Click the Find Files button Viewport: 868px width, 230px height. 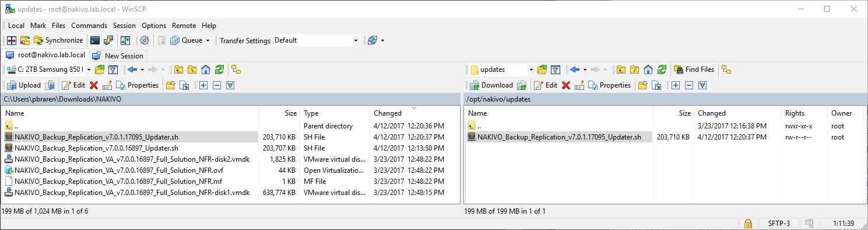(694, 69)
